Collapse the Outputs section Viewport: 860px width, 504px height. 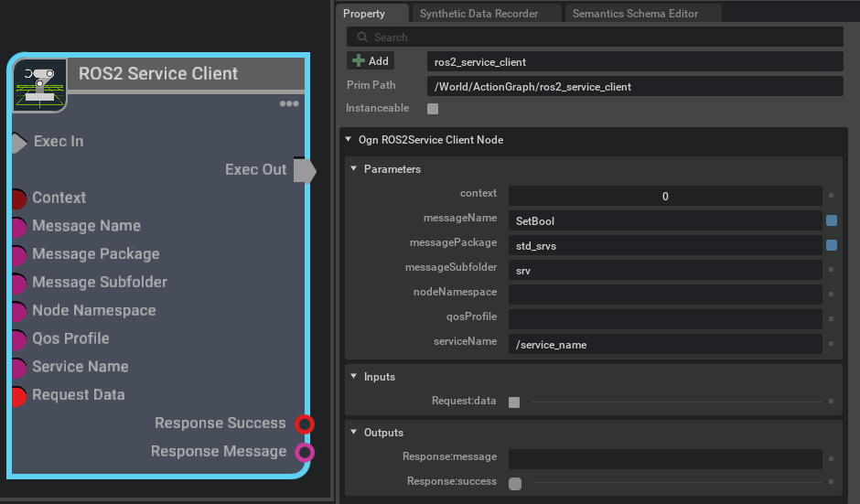click(x=354, y=433)
